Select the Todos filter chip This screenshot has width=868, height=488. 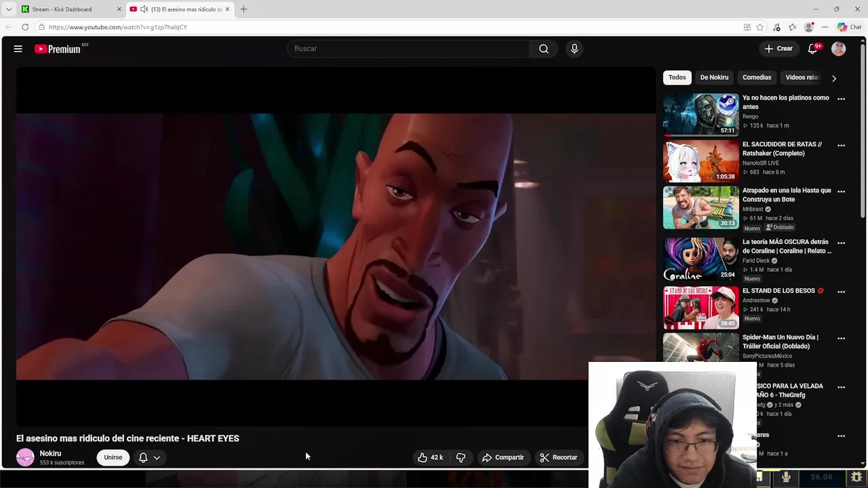coord(677,77)
